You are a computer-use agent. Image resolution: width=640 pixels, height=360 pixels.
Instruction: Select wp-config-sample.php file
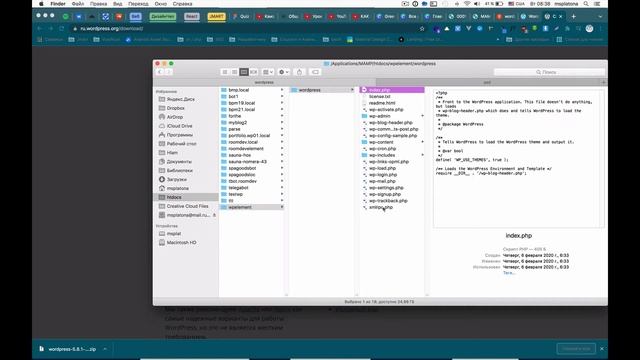[x=392, y=136]
